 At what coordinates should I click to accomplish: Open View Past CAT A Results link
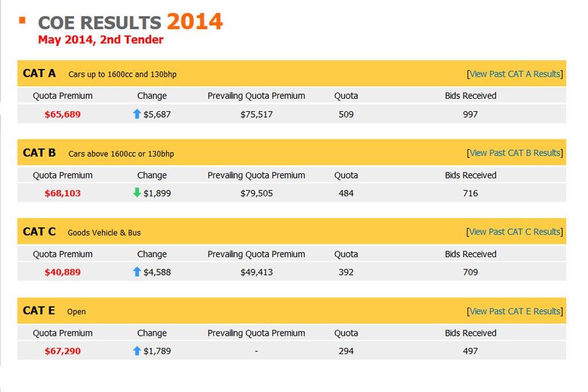click(x=515, y=73)
